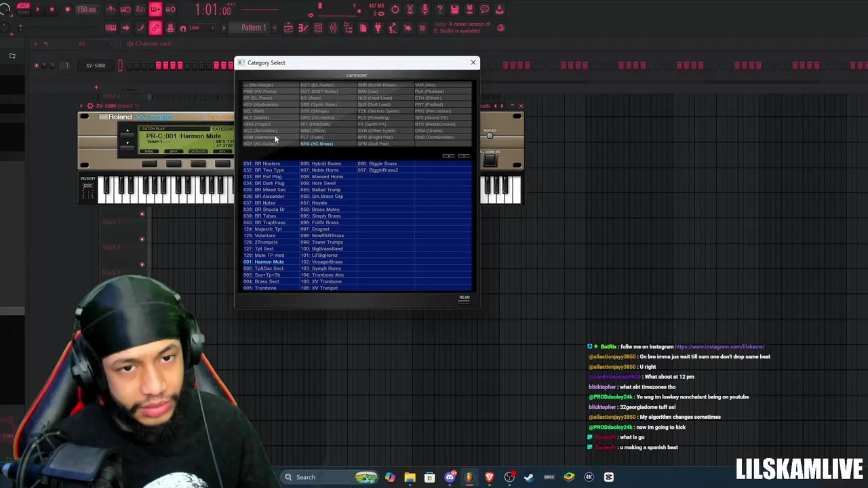Click the Save project icon
868x488 pixels.
[x=454, y=9]
